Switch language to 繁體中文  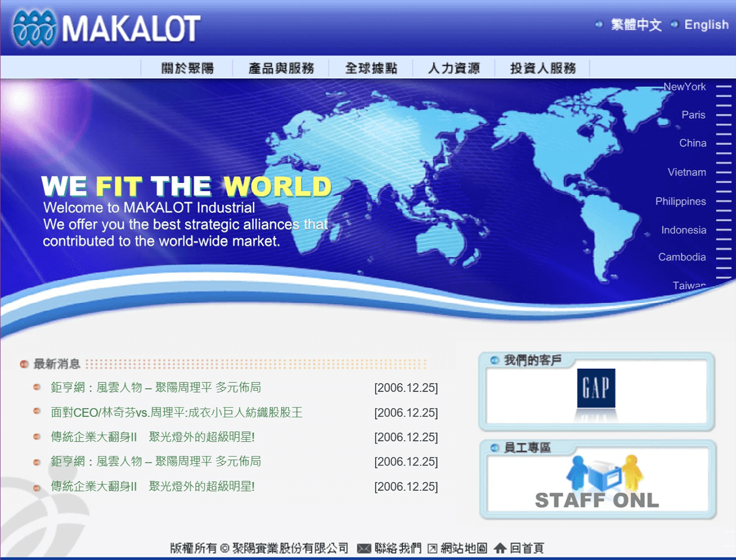pos(636,25)
